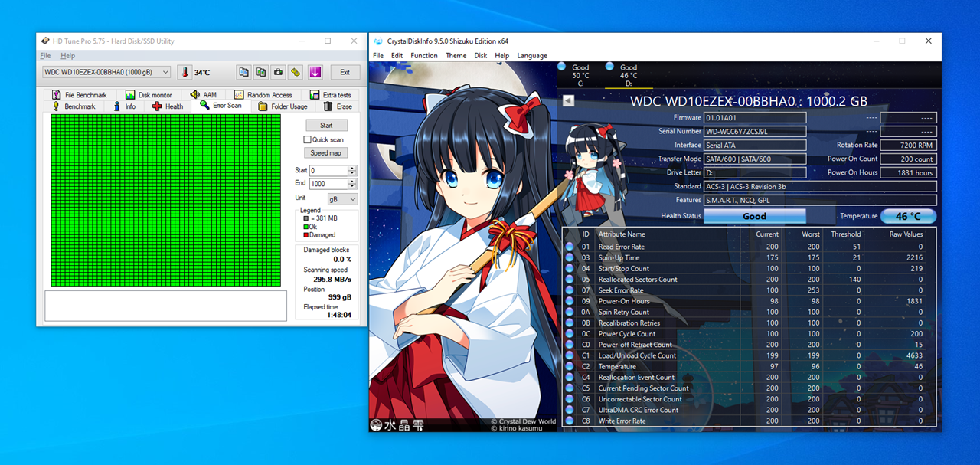Select the C: disk status orb
This screenshot has width=980, height=465.
tap(562, 67)
